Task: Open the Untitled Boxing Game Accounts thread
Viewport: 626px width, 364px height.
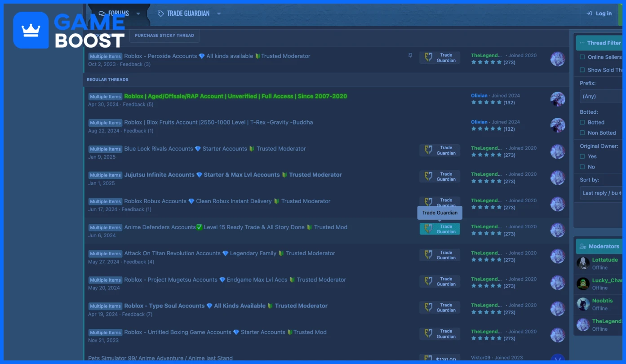Action: pyautogui.click(x=226, y=332)
